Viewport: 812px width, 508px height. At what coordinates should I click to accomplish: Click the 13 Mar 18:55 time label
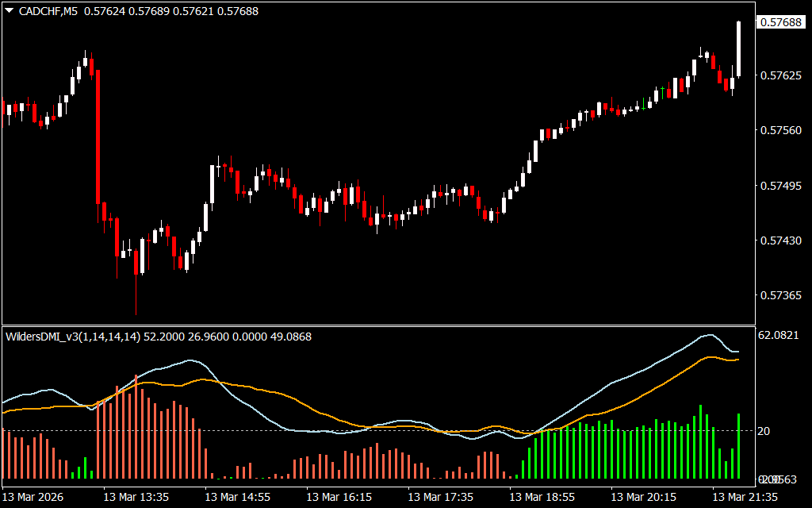543,497
